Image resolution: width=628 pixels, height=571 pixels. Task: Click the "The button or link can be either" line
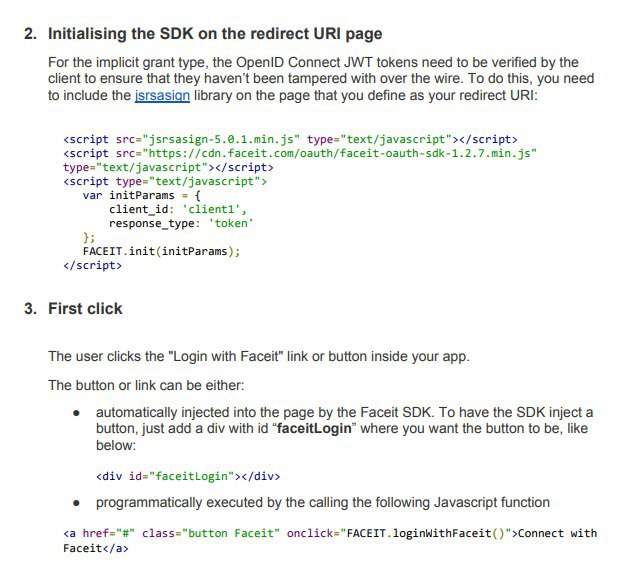tap(146, 385)
